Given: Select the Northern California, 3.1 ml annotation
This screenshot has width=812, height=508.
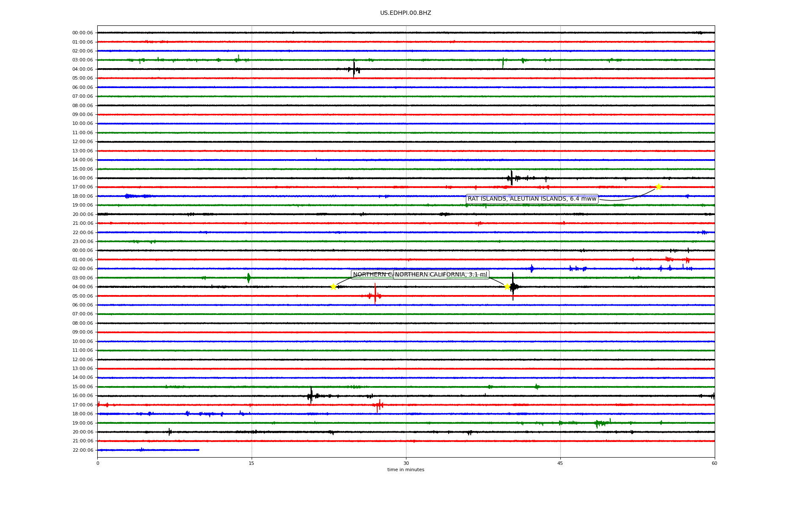Looking at the screenshot, I should 441,275.
